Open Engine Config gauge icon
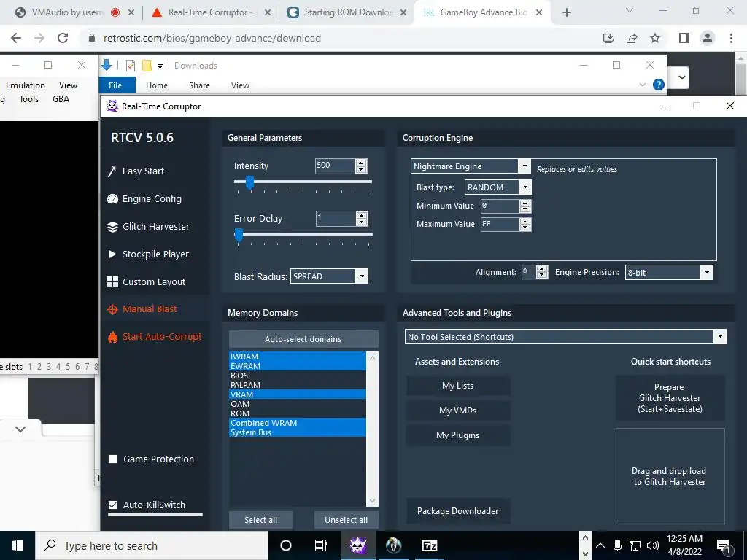747x560 pixels. pyautogui.click(x=112, y=198)
